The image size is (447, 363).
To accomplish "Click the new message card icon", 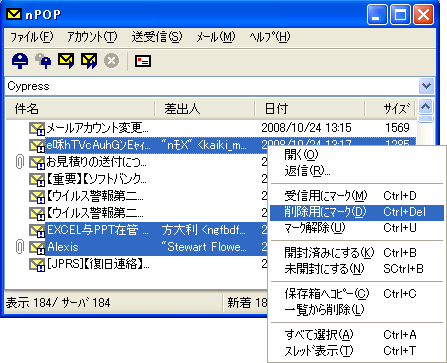I will [143, 61].
